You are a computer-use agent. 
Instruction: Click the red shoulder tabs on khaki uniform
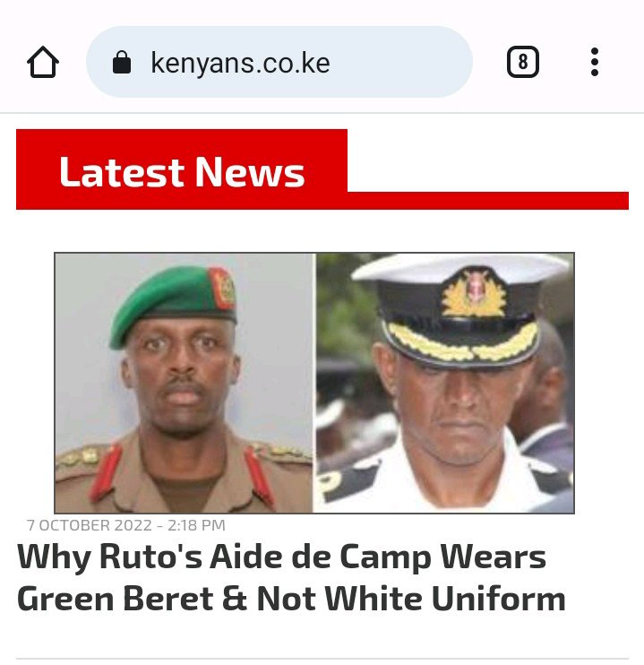[105, 473]
